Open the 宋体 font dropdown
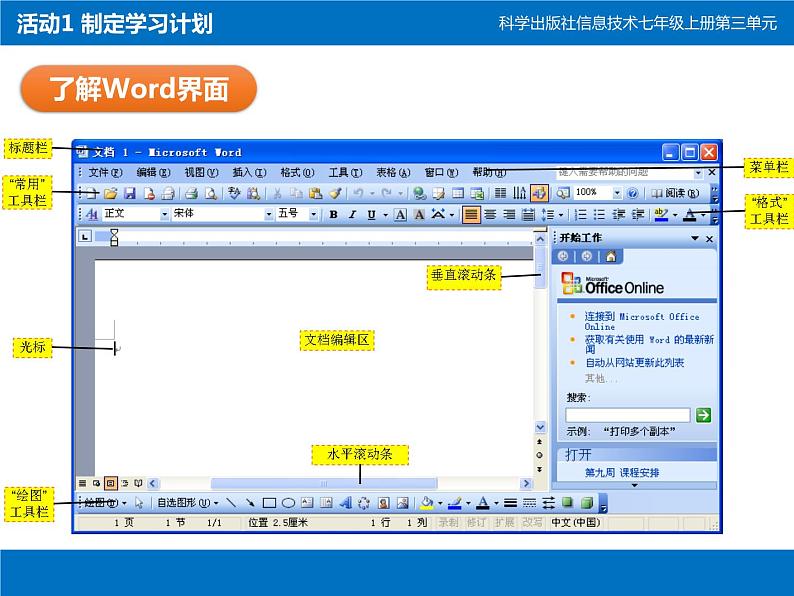The image size is (794, 596). [x=268, y=215]
